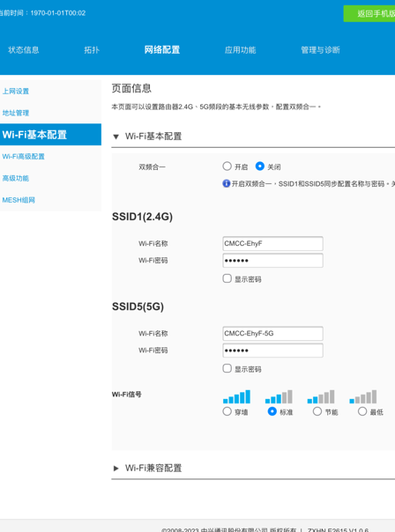The height and width of the screenshot is (532, 395).
Task: Click the SSID1(2.4G) Wi-Fi密码 field
Action: pyautogui.click(x=272, y=261)
